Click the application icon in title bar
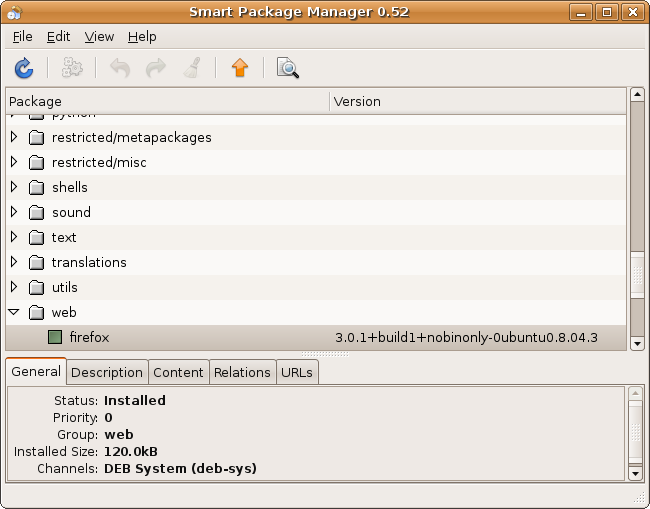 14,12
